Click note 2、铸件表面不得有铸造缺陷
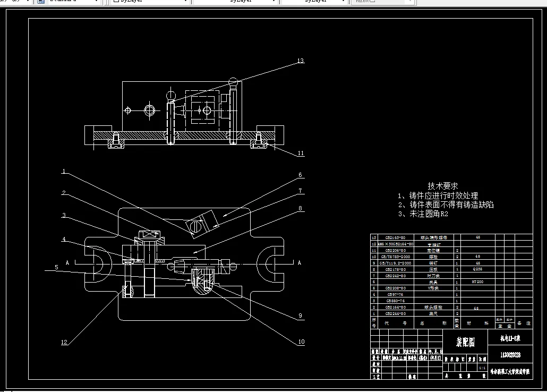The height and width of the screenshot is (392, 547). (x=446, y=204)
